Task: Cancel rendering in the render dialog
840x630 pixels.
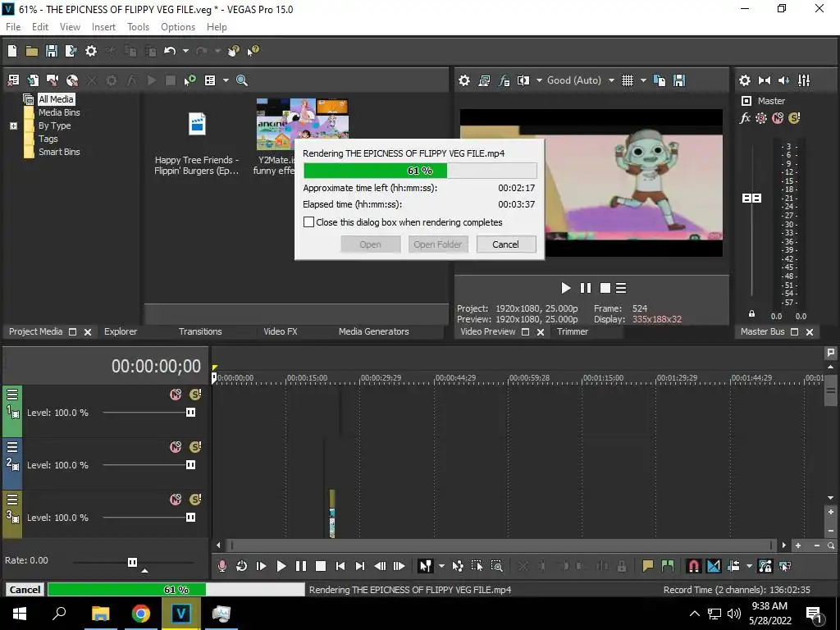Action: pyautogui.click(x=505, y=244)
